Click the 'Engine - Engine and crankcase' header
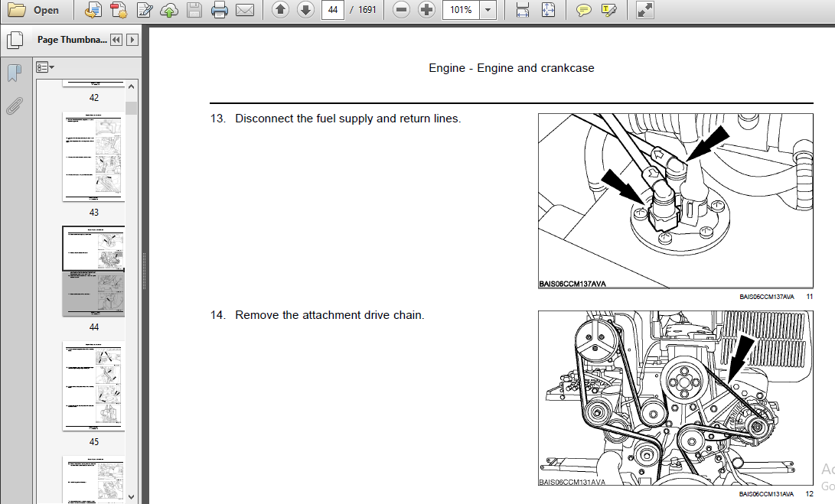The width and height of the screenshot is (835, 504). point(511,67)
